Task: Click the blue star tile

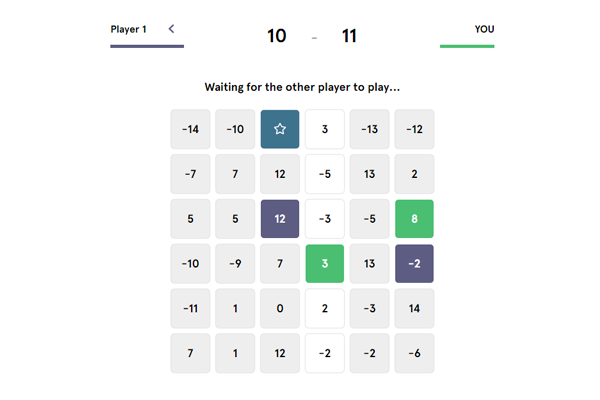Action: click(x=280, y=129)
